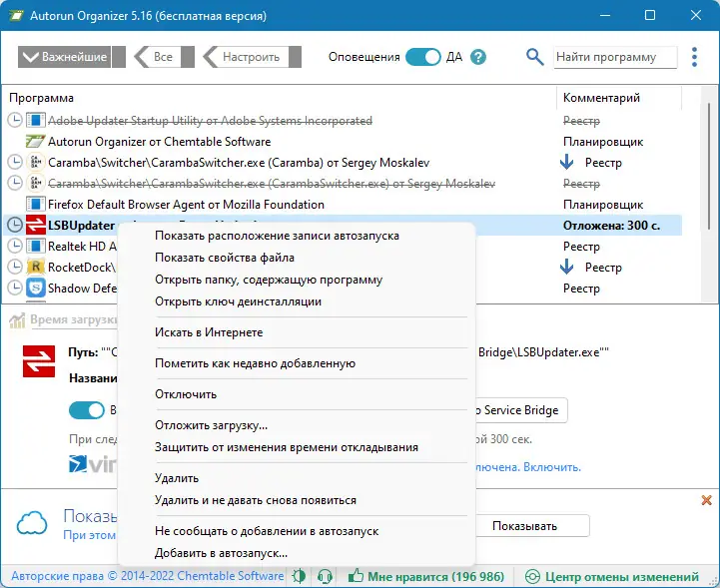Choose Добавить в автозапуск...

click(297, 553)
